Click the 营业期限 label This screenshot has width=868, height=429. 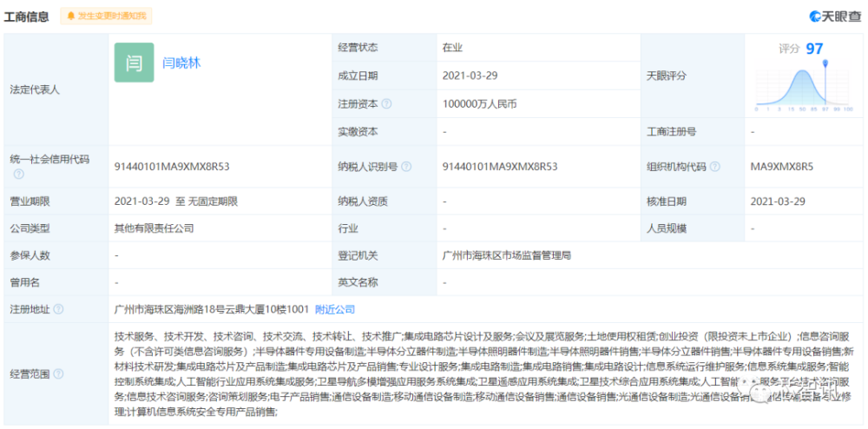click(x=30, y=201)
